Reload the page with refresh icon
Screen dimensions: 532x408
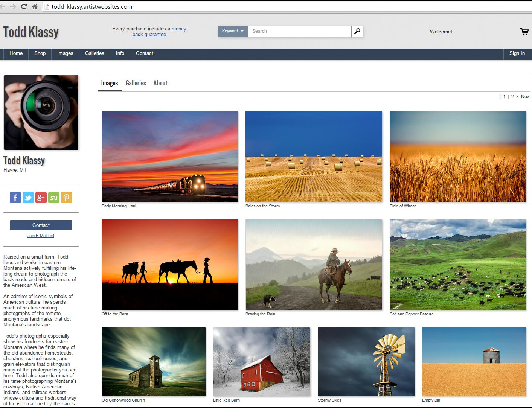(x=24, y=6)
